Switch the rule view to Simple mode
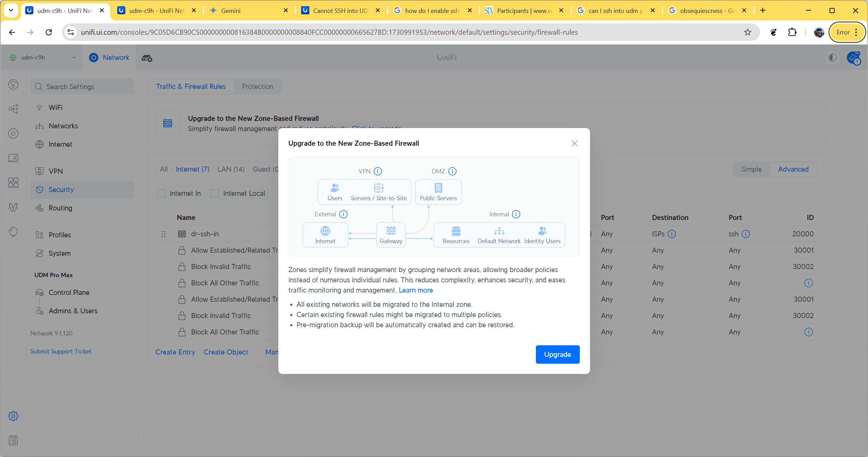Image resolution: width=868 pixels, height=457 pixels. click(x=751, y=169)
